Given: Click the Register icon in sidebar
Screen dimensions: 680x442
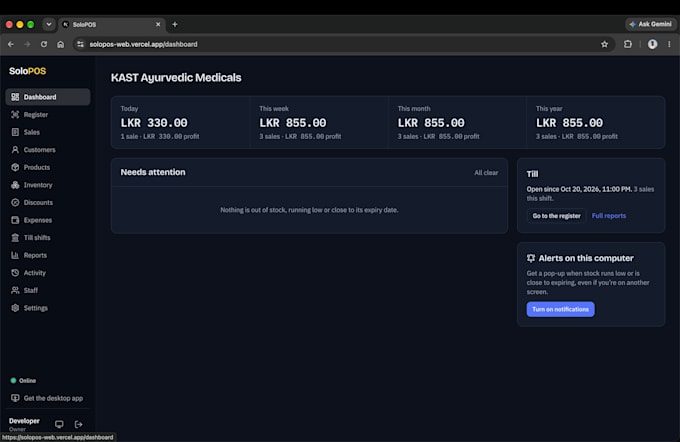Looking at the screenshot, I should pyautogui.click(x=15, y=115).
